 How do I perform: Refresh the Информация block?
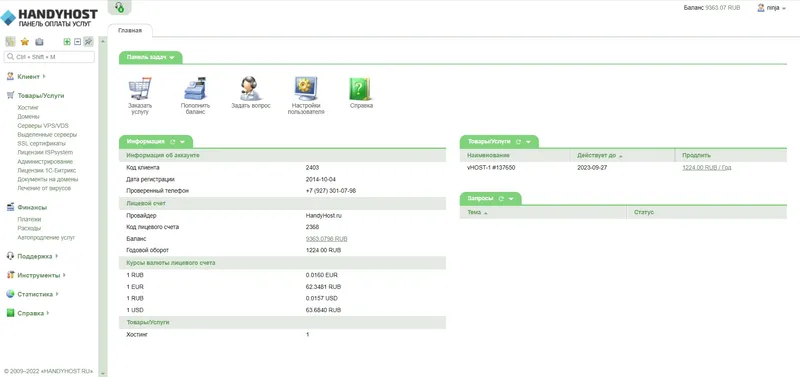(172, 142)
